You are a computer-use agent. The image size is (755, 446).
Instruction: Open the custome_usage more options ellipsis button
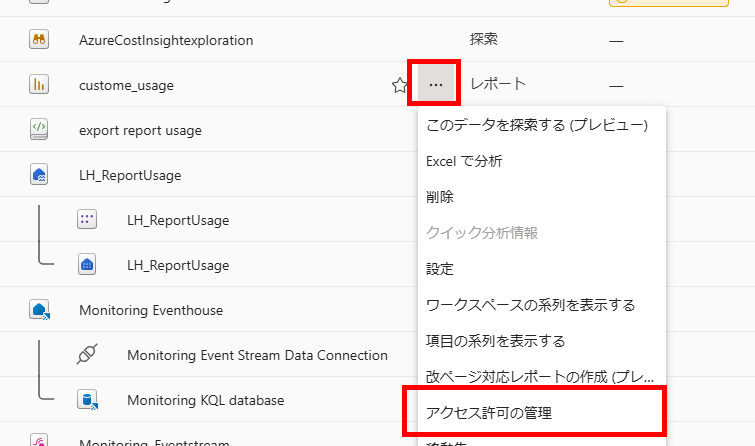(x=436, y=84)
